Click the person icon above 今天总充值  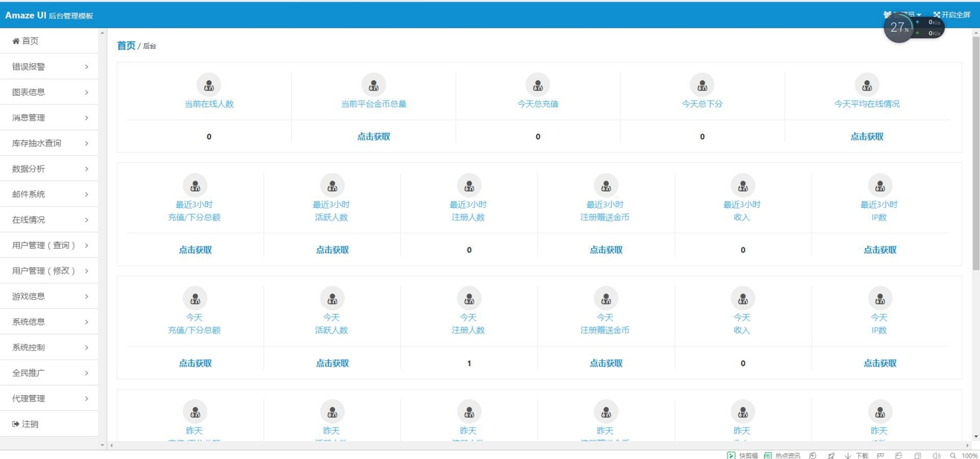537,84
